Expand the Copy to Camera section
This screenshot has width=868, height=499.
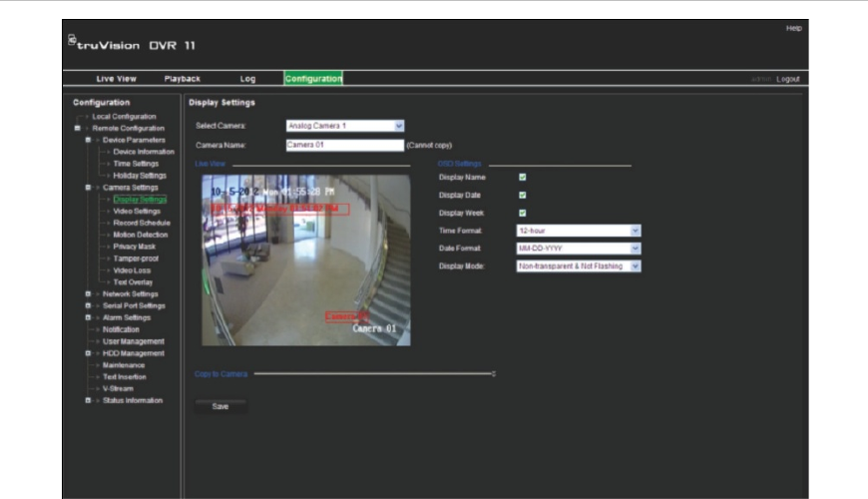click(x=493, y=374)
